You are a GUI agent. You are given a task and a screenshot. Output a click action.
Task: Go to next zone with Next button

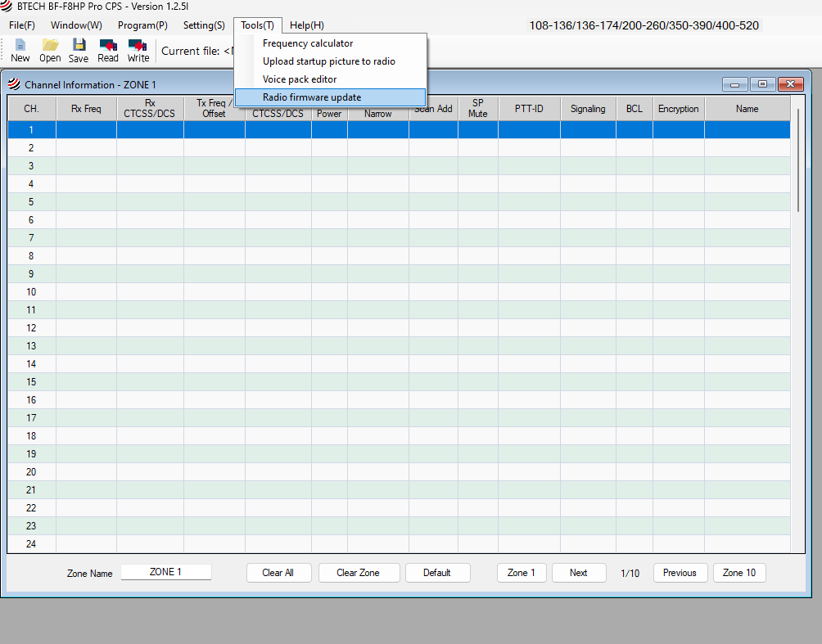[x=579, y=573]
